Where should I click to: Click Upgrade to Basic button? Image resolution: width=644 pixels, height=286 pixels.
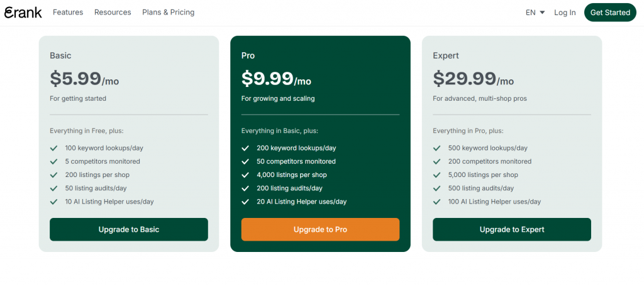click(129, 229)
